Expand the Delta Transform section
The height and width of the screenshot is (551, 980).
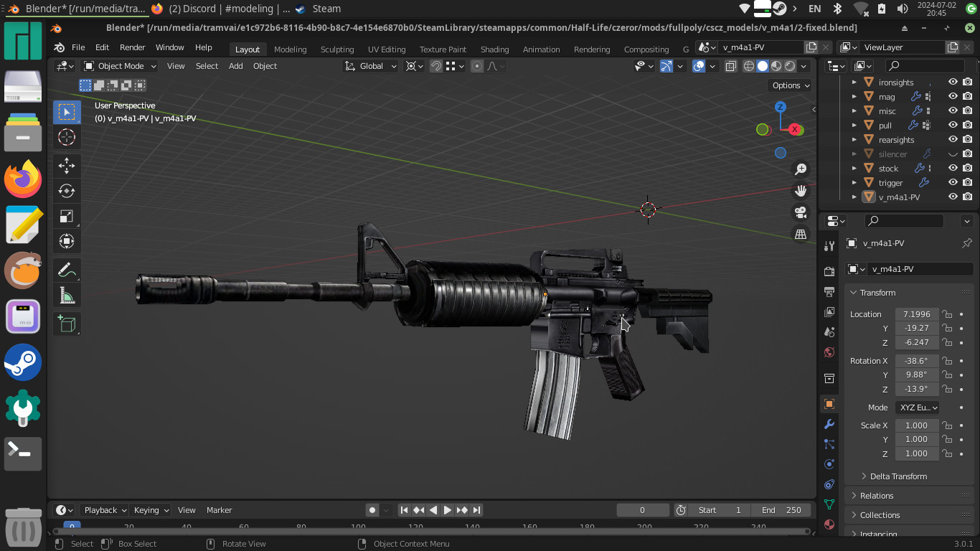(x=895, y=476)
